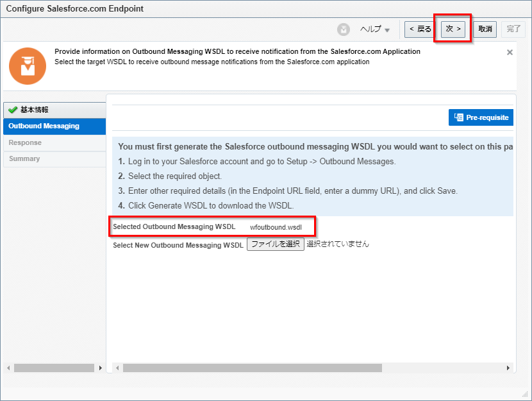The height and width of the screenshot is (401, 532).
Task: Cancel the wizard using 取消
Action: [x=485, y=30]
